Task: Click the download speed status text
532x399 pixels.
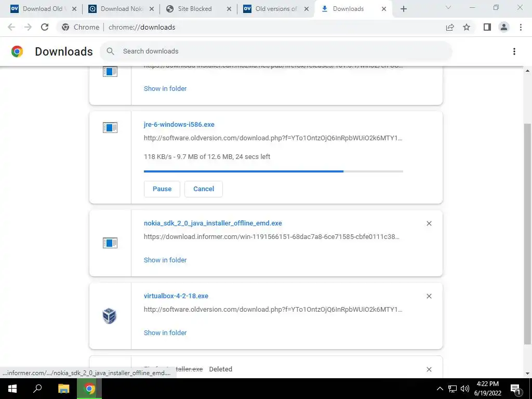Action: pyautogui.click(x=207, y=157)
